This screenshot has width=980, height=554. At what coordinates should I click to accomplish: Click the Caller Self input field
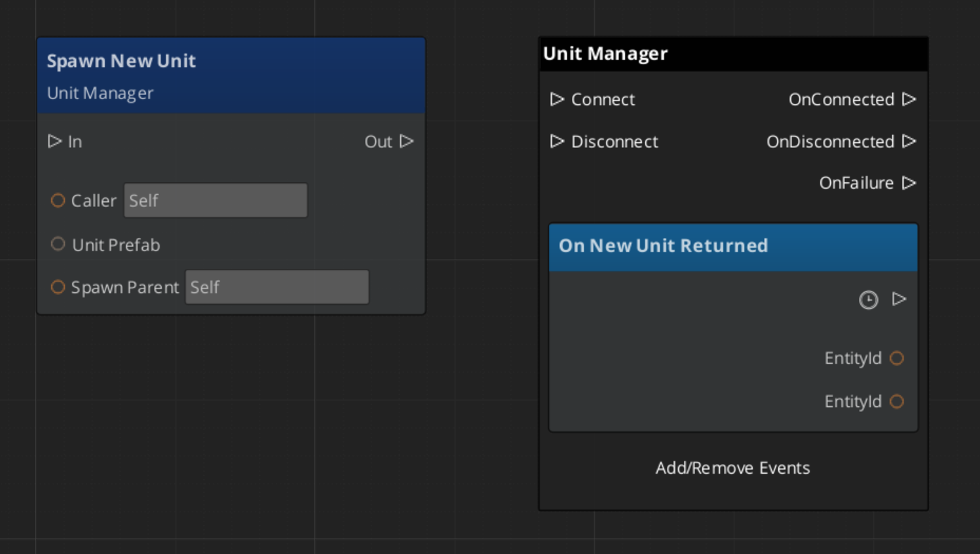tap(215, 201)
